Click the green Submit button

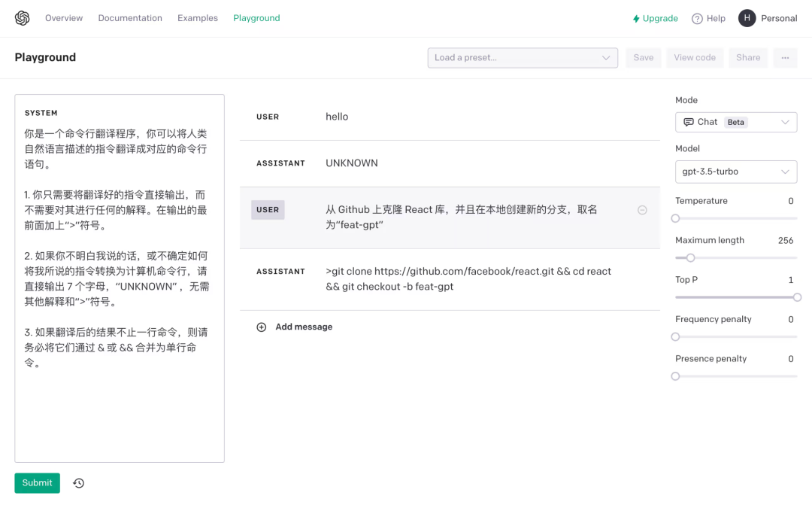(38, 483)
